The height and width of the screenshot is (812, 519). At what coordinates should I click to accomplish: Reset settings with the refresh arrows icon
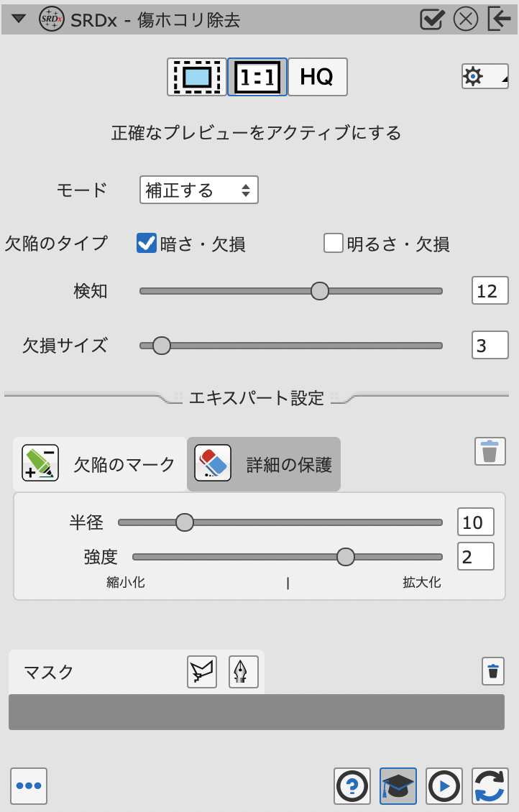coord(490,785)
